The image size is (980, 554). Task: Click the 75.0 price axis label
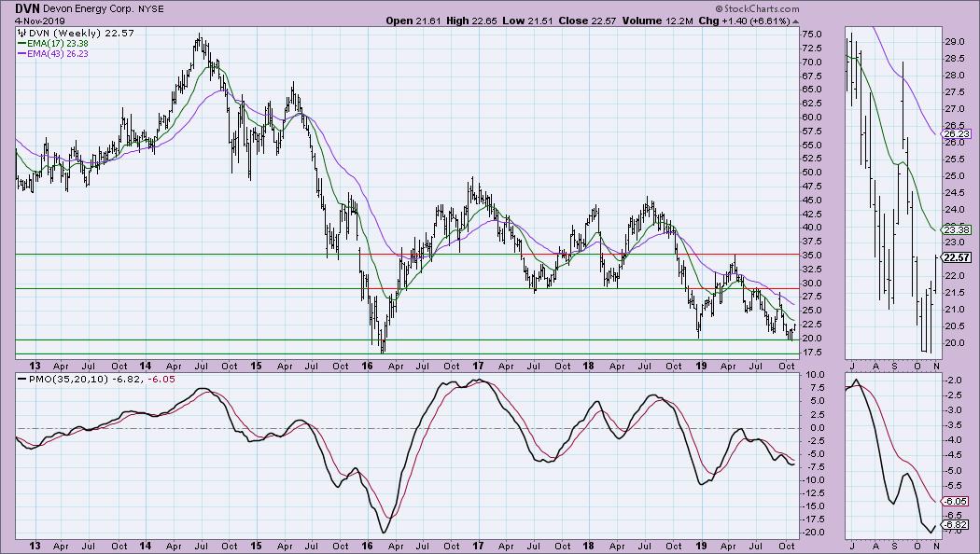point(812,35)
